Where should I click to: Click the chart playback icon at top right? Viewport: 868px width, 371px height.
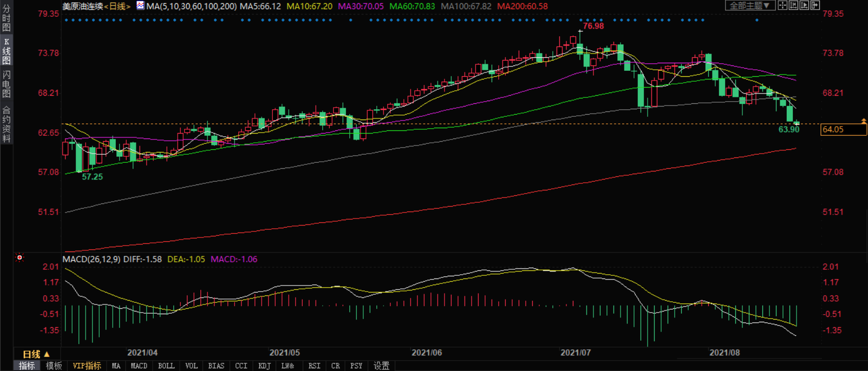[804, 5]
